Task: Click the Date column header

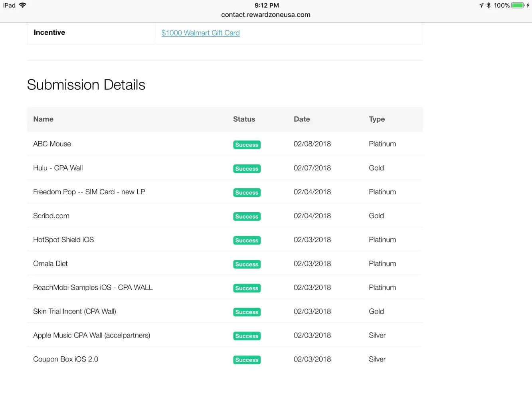Action: click(x=302, y=119)
